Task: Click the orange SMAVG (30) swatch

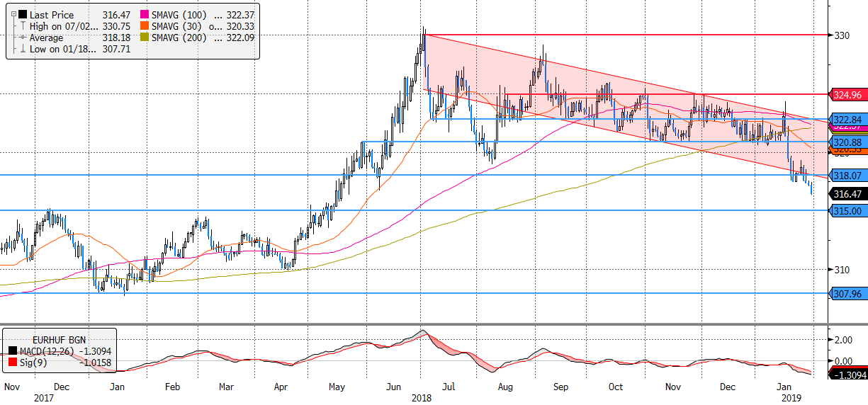Action: coord(145,26)
